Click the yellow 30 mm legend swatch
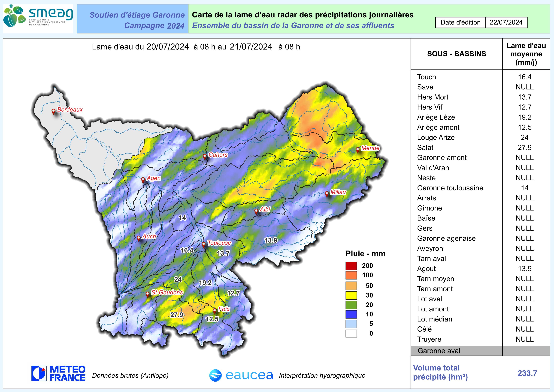The height and width of the screenshot is (392, 554). (x=351, y=295)
